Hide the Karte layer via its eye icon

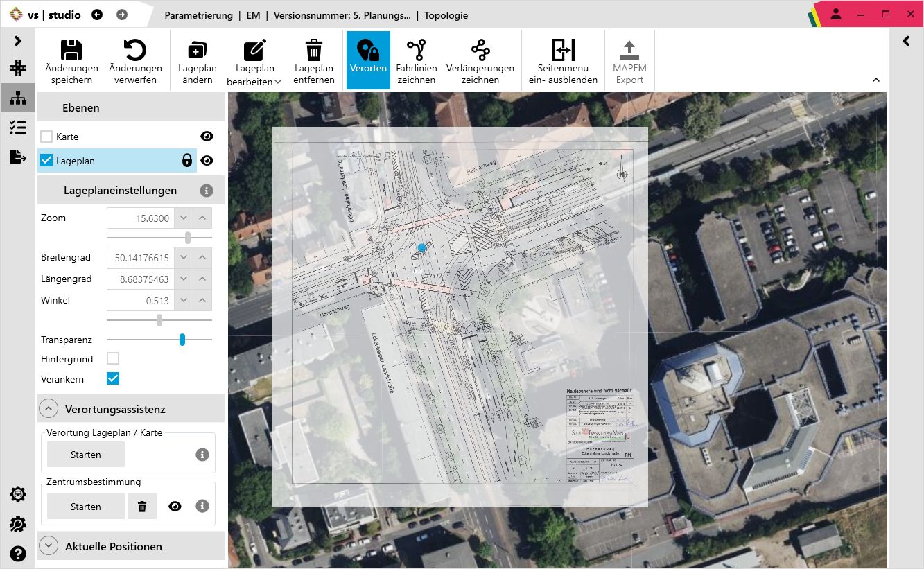207,136
